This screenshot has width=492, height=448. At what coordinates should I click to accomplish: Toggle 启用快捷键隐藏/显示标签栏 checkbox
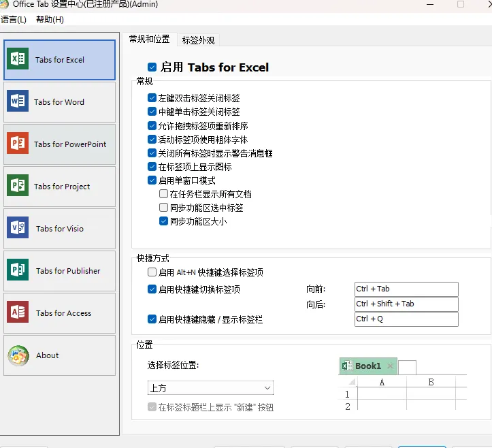point(152,319)
